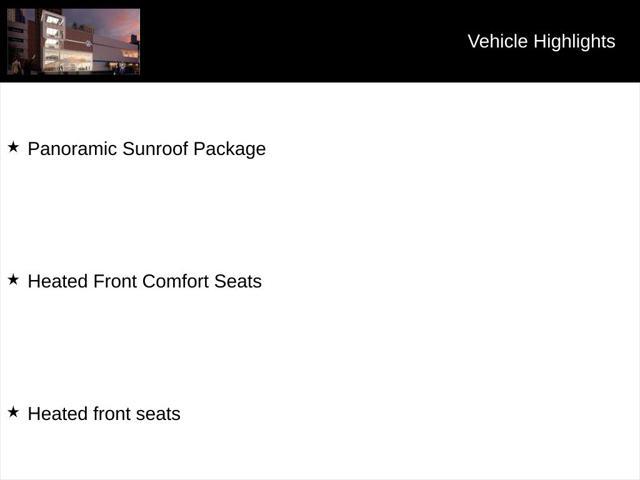640x480 pixels.
Task: Select the Panoramic Sunroof Package highlight text
Action: pos(147,149)
